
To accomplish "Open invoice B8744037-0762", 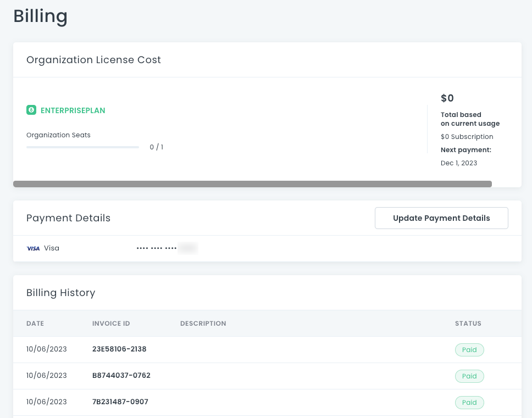I will 121,376.
